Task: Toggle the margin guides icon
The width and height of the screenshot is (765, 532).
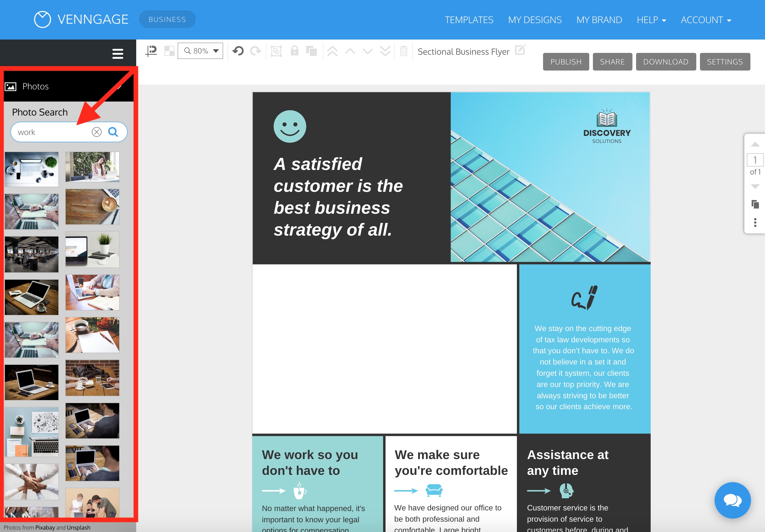Action: [x=151, y=51]
